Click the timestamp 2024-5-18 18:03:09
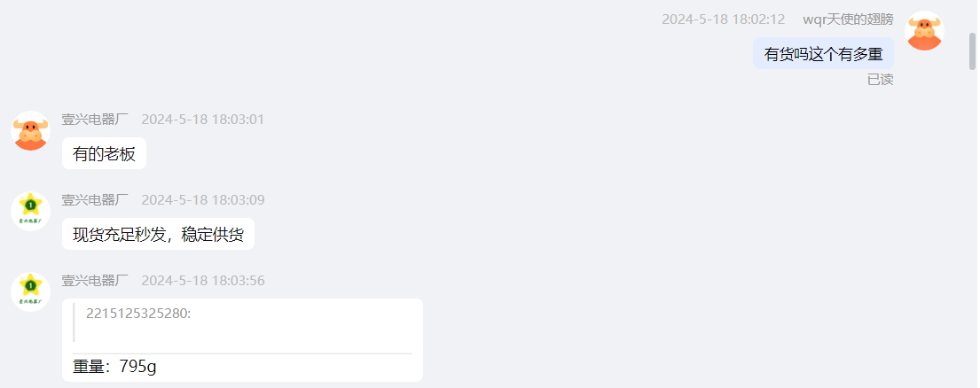Image resolution: width=980 pixels, height=388 pixels. [x=203, y=199]
